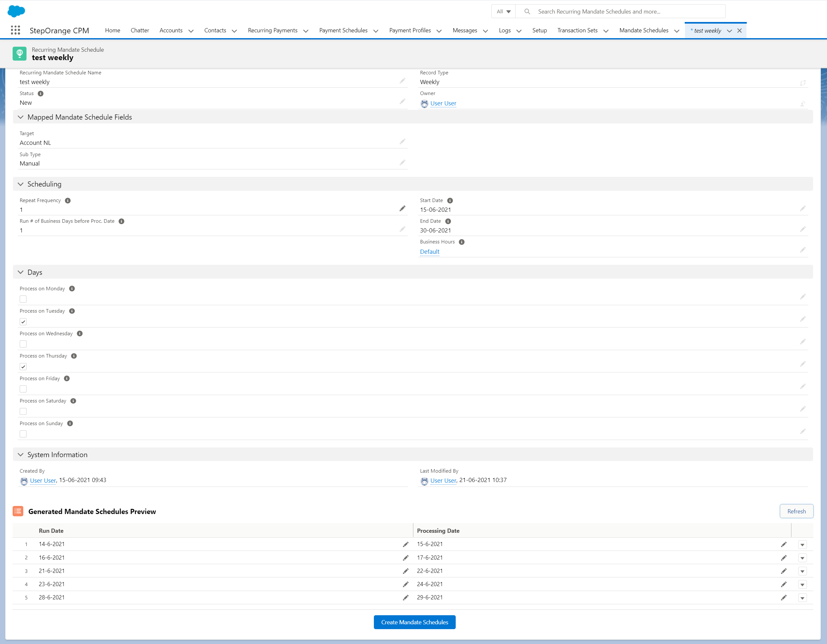Screen dimensions: 827x644
Task: Switch to the Home tab
Action: coord(113,30)
